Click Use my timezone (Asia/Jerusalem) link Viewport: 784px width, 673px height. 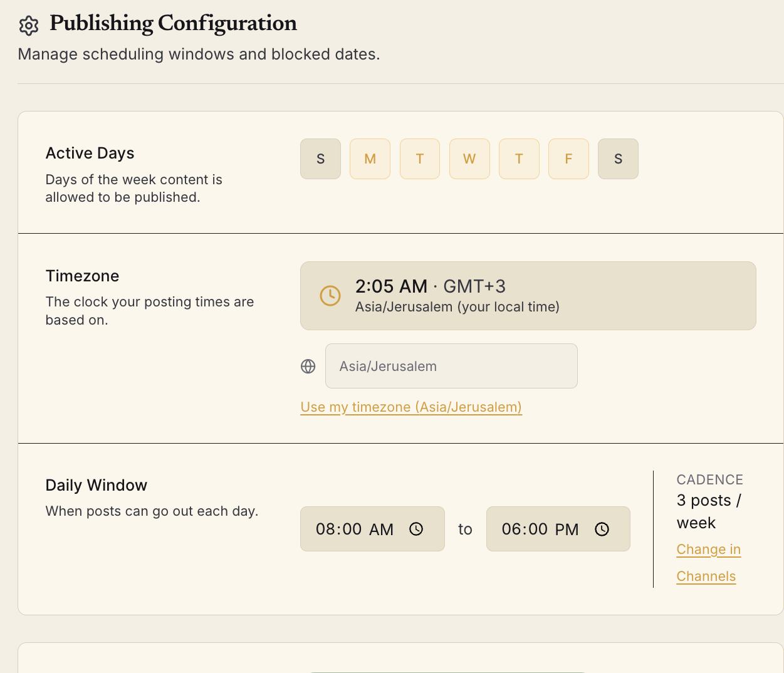pyautogui.click(x=411, y=407)
